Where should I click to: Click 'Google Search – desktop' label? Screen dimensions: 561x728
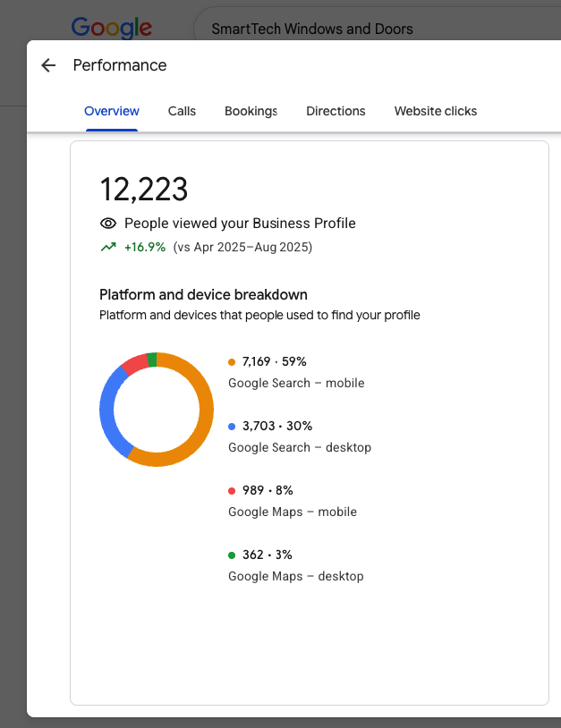(300, 447)
